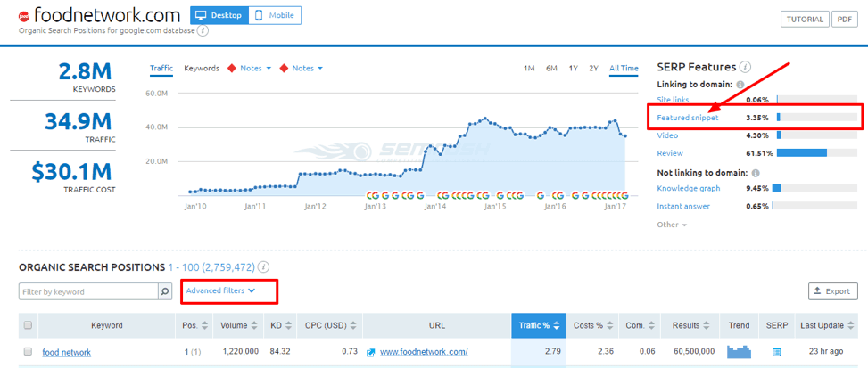Set chart range to 1Y
Screen dimensions: 868x368
point(573,69)
